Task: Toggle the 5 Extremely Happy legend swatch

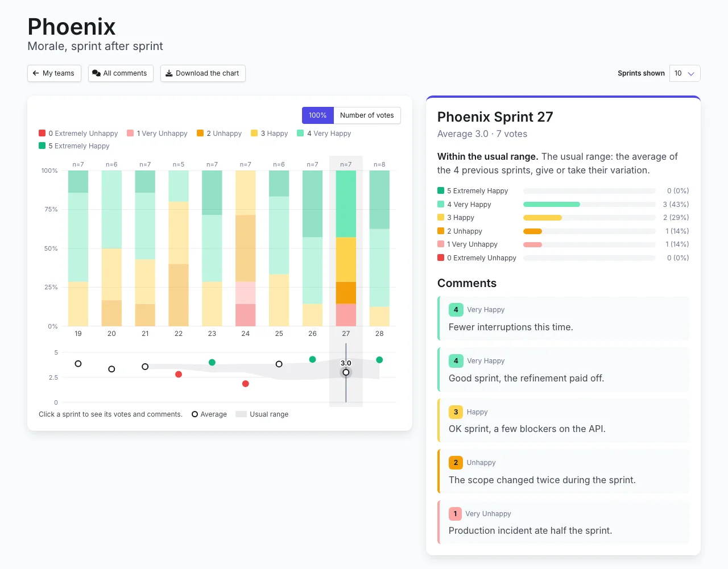Action: click(42, 146)
